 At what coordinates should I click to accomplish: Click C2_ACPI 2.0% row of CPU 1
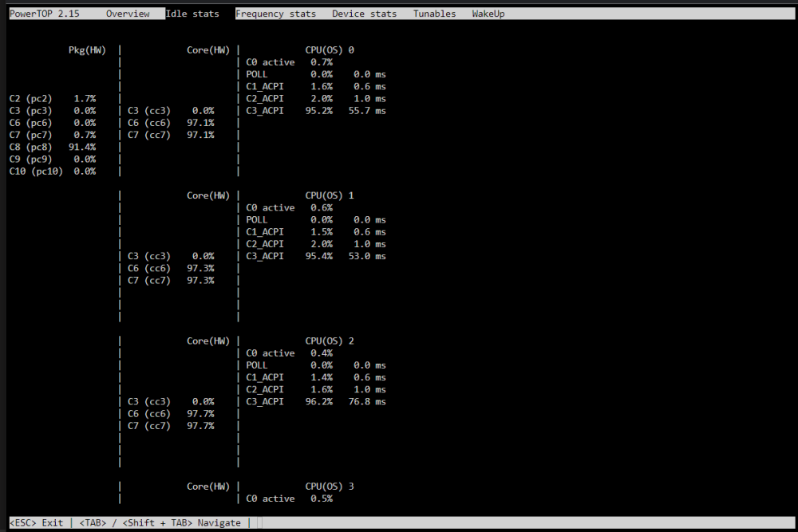(315, 244)
